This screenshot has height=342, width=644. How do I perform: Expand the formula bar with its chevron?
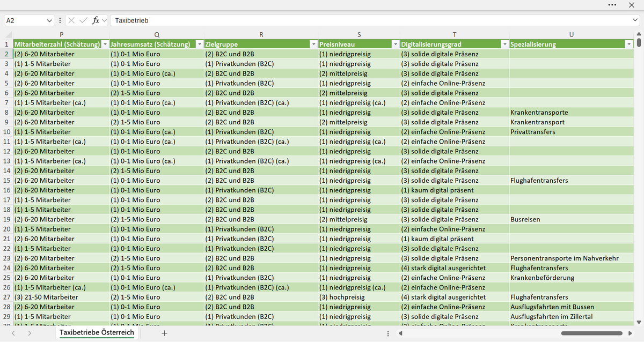click(x=635, y=20)
